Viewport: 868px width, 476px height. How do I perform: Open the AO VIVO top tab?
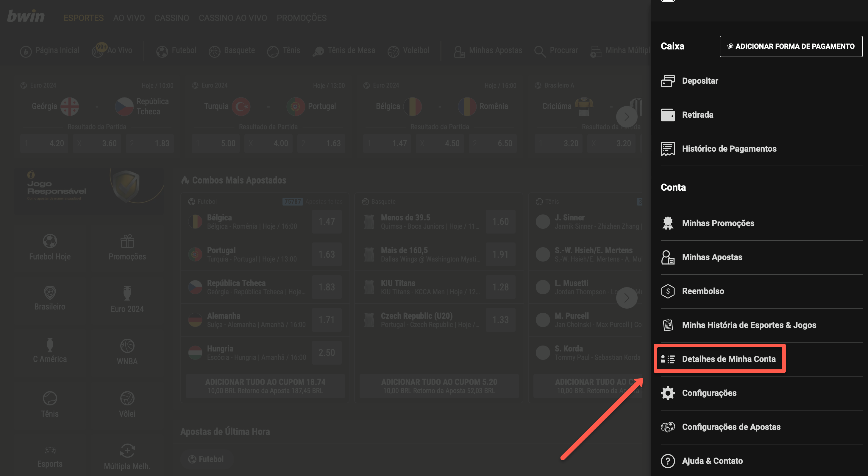(129, 18)
